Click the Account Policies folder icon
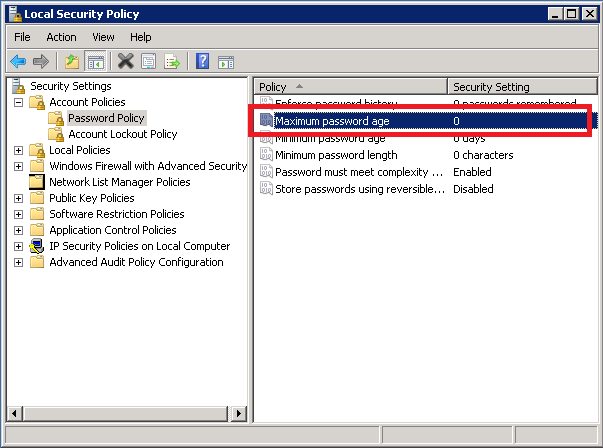Image resolution: width=603 pixels, height=448 pixels. coord(37,102)
